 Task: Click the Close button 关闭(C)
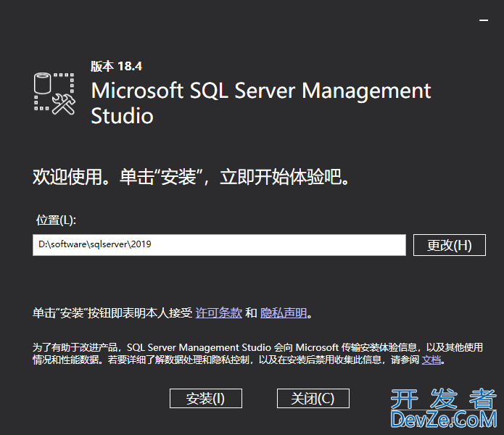coord(313,398)
